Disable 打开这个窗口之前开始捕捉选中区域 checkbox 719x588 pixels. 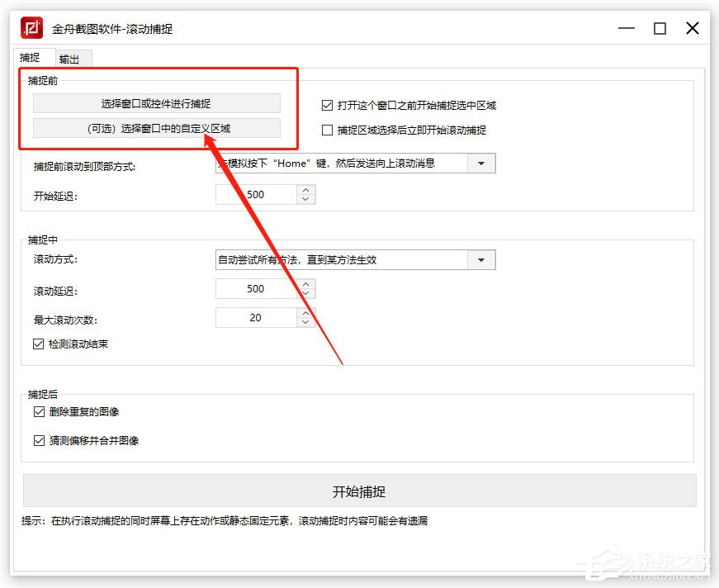pos(327,105)
